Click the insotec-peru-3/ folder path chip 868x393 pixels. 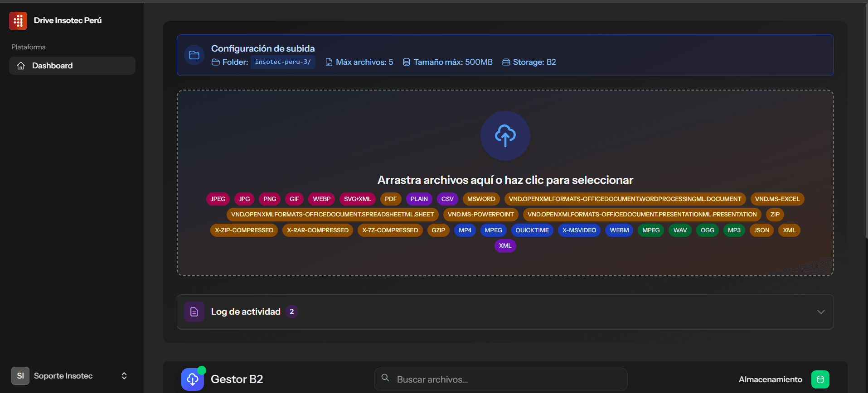point(283,62)
